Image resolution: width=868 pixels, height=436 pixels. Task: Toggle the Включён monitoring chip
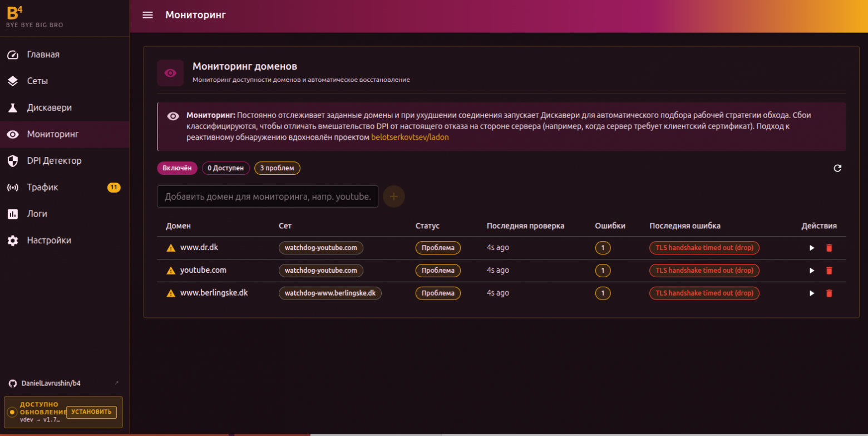coord(177,168)
